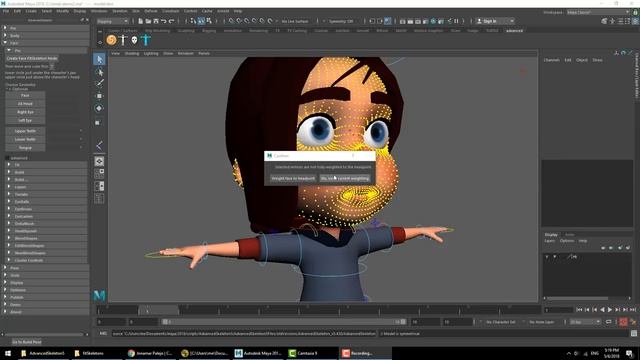The width and height of the screenshot is (640, 360).
Task: Click the MEL command line input
Action: tap(244, 333)
